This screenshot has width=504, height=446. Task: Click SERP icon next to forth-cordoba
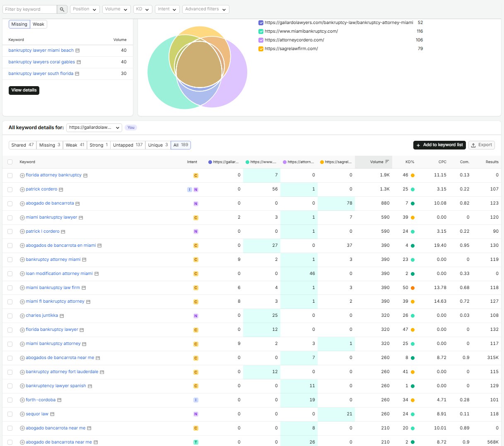click(59, 400)
